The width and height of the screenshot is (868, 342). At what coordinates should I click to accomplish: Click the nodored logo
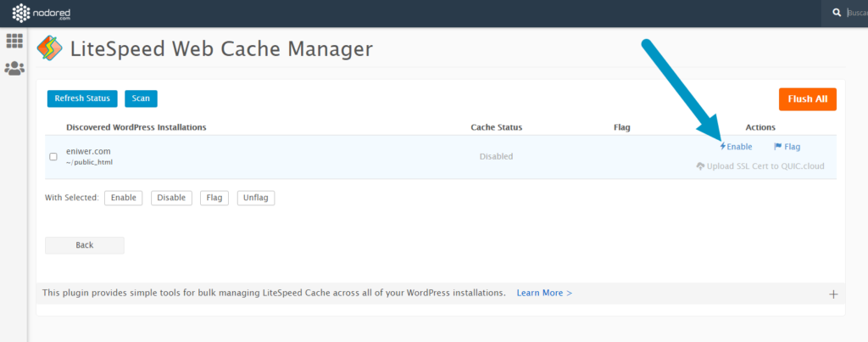42,14
